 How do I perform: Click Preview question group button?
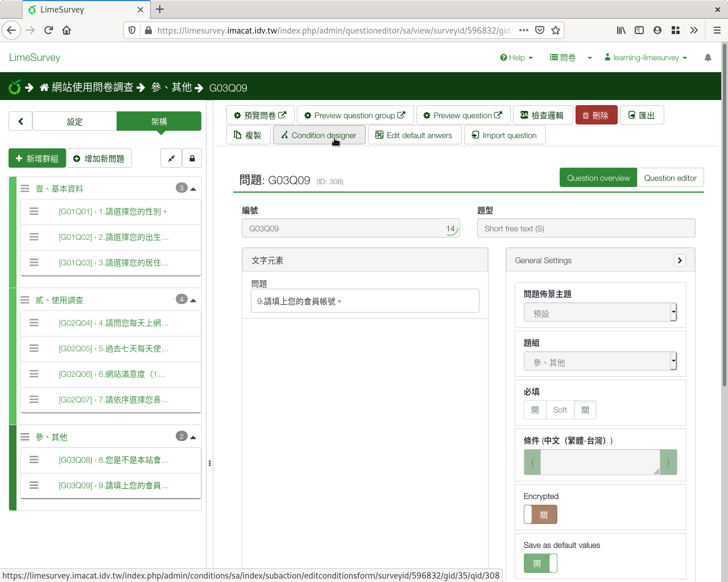(x=355, y=115)
